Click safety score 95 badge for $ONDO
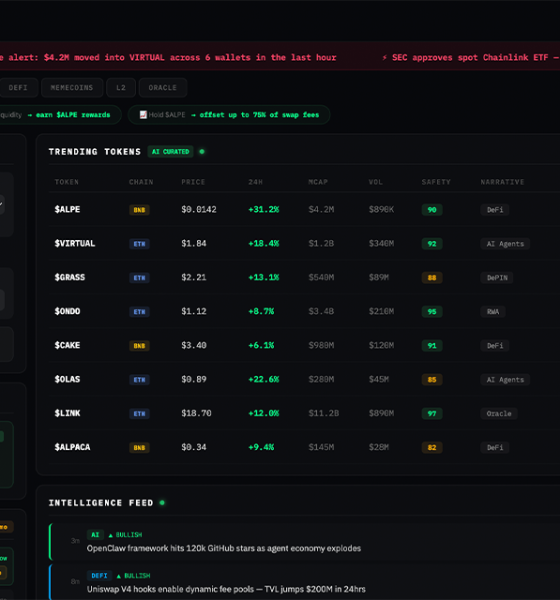560x600 pixels. (x=432, y=311)
